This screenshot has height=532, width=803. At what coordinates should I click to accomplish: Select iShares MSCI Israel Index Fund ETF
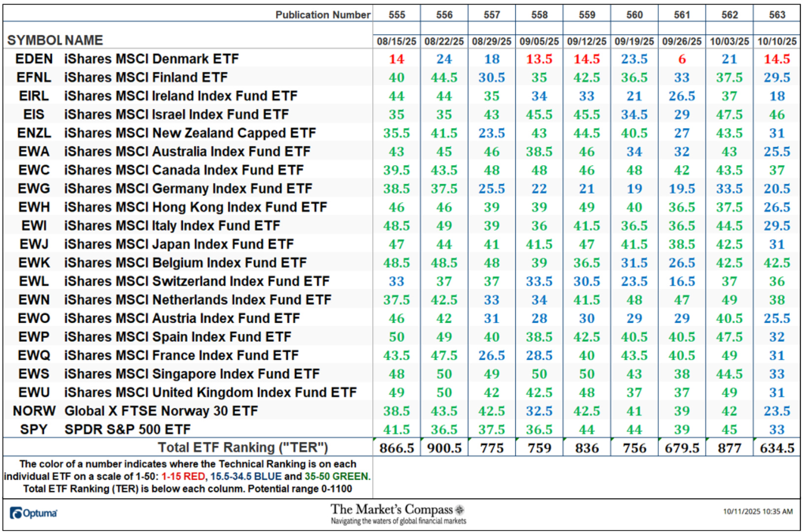176,114
